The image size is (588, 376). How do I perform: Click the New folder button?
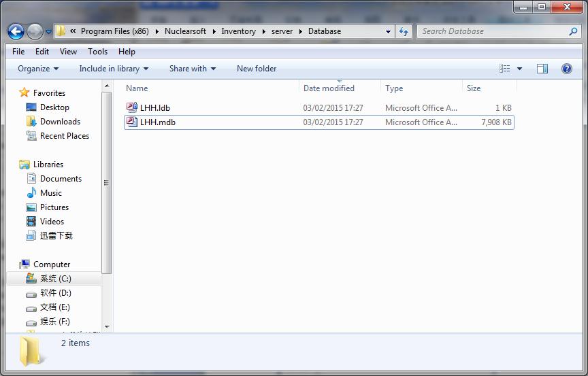tap(257, 69)
